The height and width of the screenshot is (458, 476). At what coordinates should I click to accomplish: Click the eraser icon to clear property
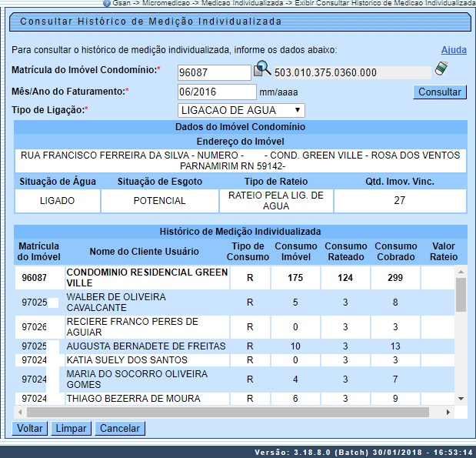pos(441,69)
